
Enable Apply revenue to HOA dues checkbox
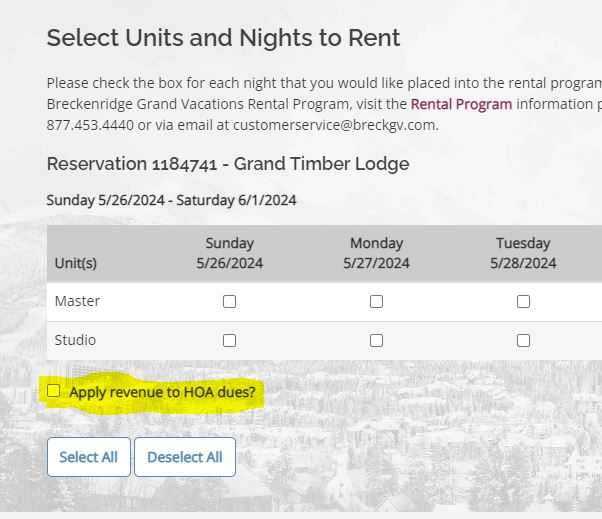53,391
